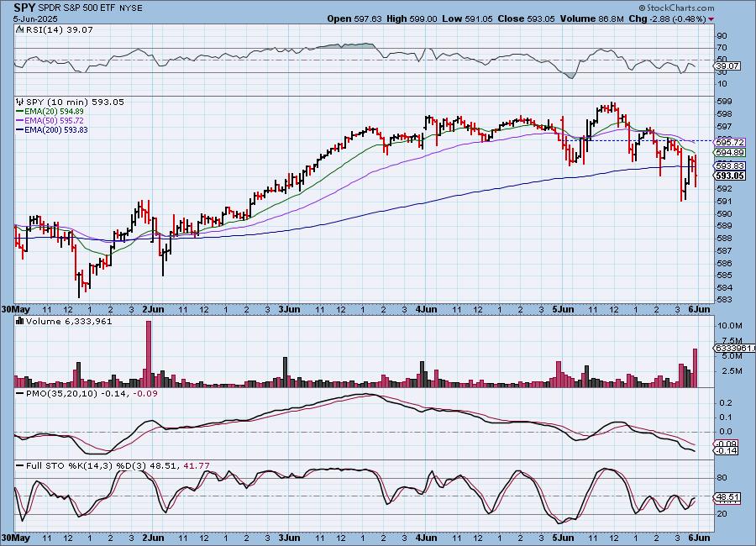Viewport: 756px width, 546px height.
Task: Click the Open 597.63 header value
Action: pyautogui.click(x=354, y=18)
